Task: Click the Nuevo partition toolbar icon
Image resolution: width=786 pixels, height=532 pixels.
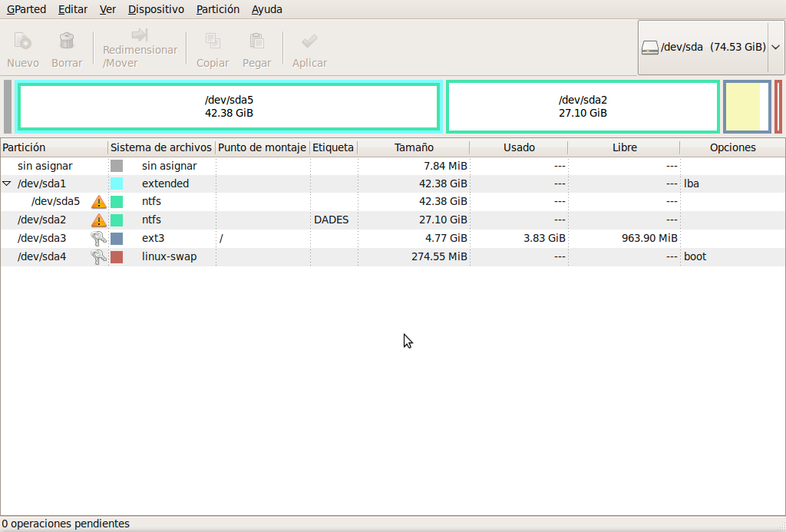Action: 23,41
